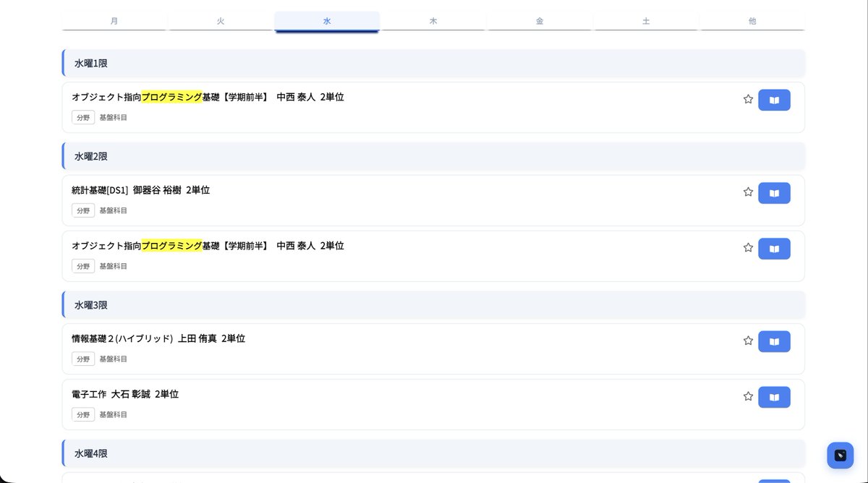This screenshot has height=483, width=868.
Task: Star the 電子工作 course
Action: (748, 396)
